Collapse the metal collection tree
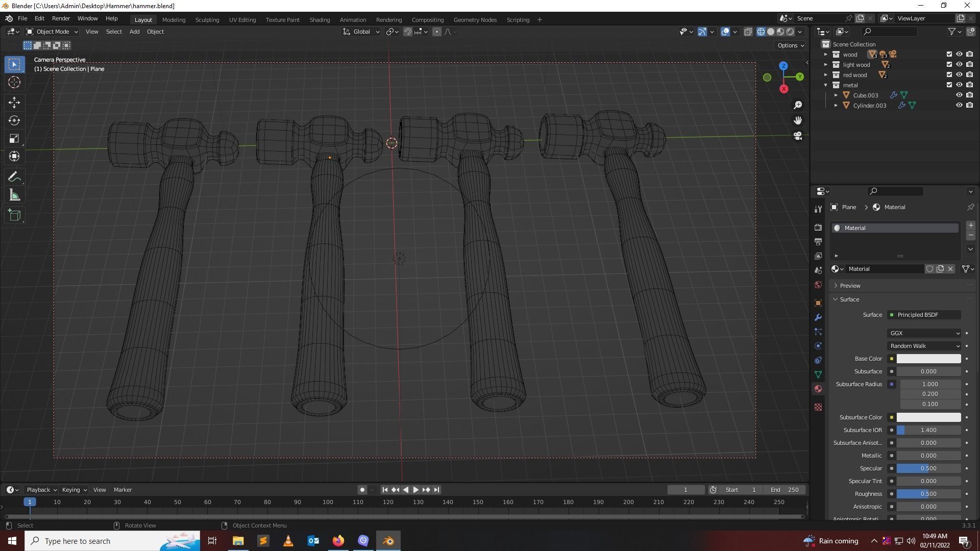The height and width of the screenshot is (551, 980). tap(826, 85)
